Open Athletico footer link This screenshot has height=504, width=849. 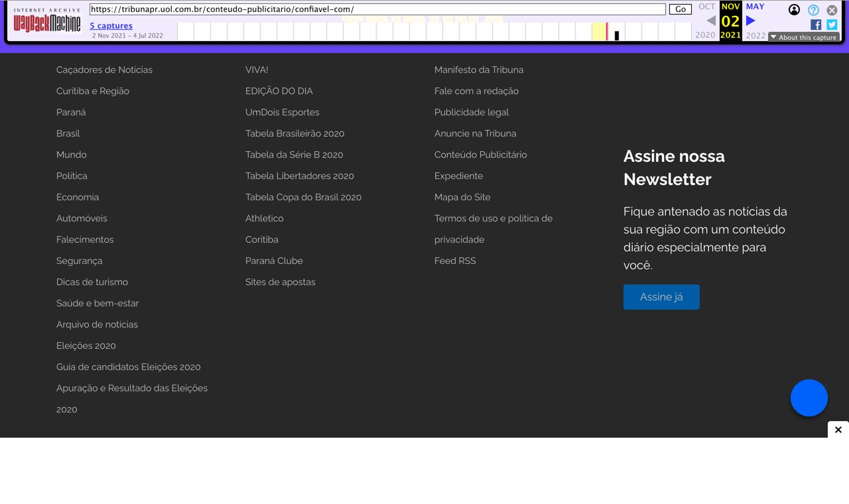(x=264, y=218)
